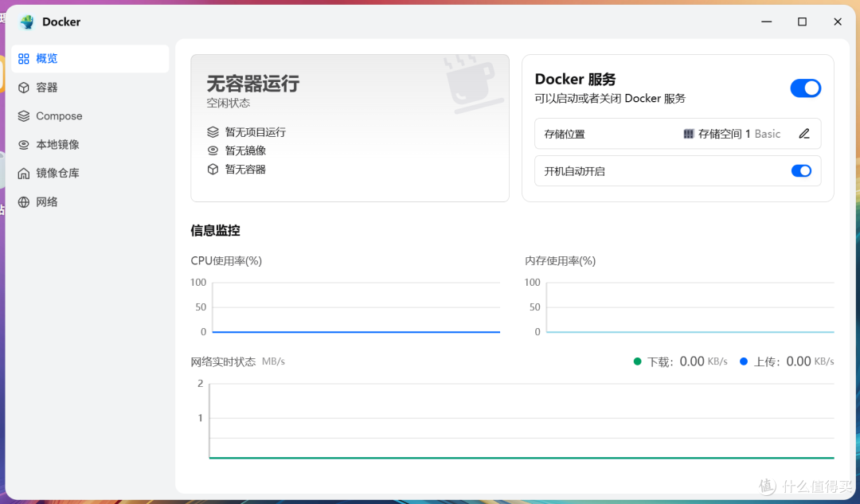Click the 空闲状态 status text
Screen dimensions: 860x504
[229, 103]
